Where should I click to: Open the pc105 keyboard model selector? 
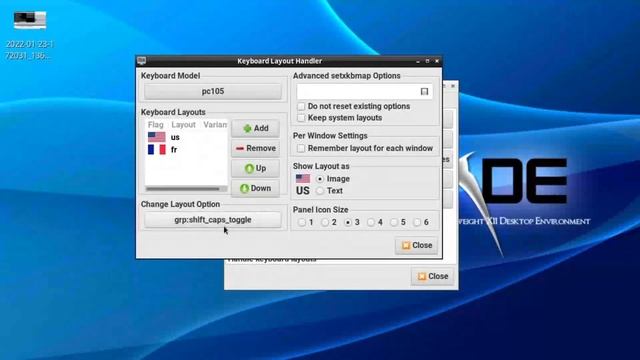[213, 91]
